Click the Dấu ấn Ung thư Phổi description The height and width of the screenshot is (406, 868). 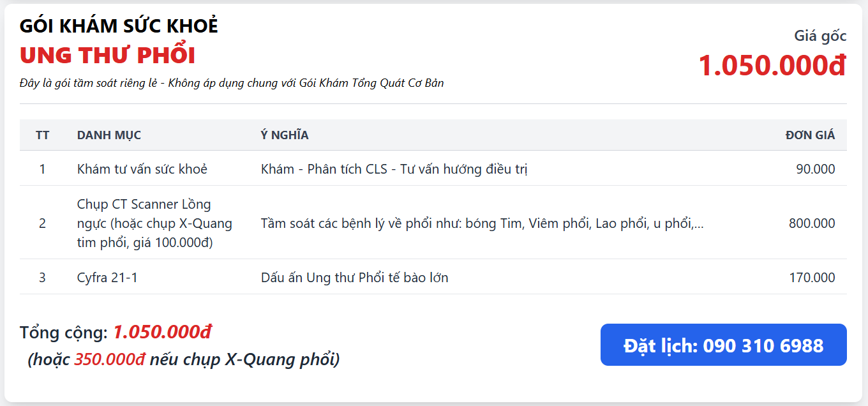point(354,278)
